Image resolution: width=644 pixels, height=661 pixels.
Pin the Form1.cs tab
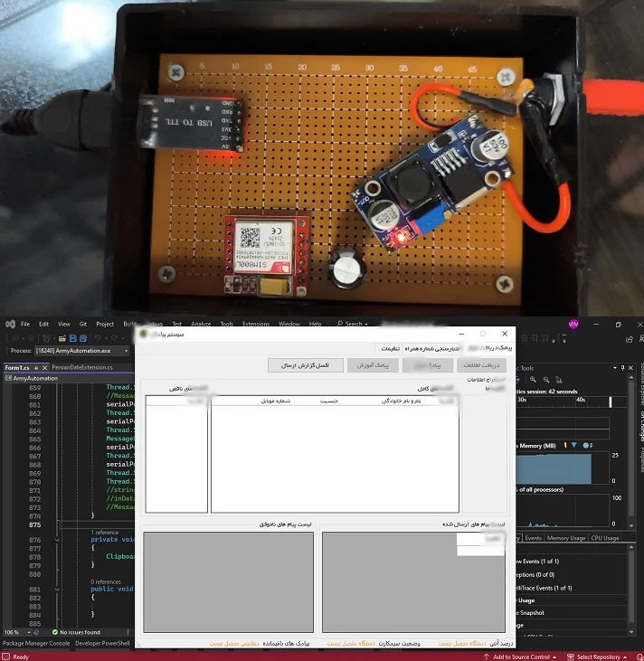[x=36, y=368]
